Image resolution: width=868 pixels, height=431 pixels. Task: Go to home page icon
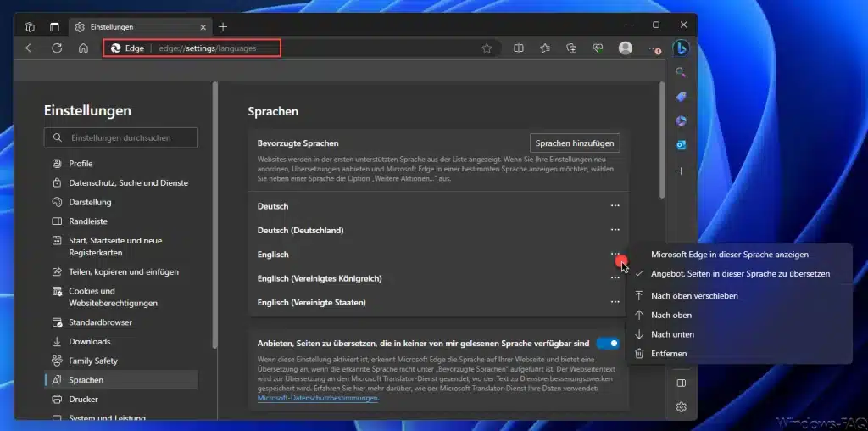pos(83,48)
